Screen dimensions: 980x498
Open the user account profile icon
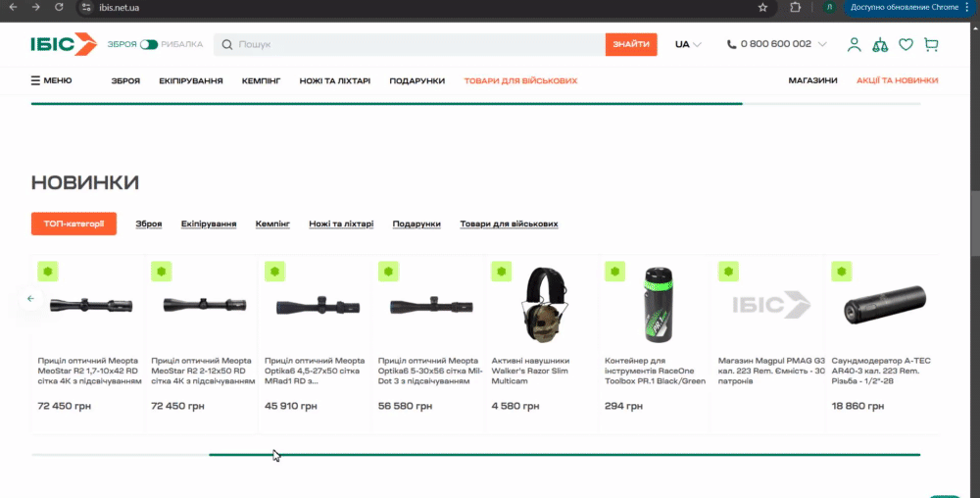click(855, 44)
